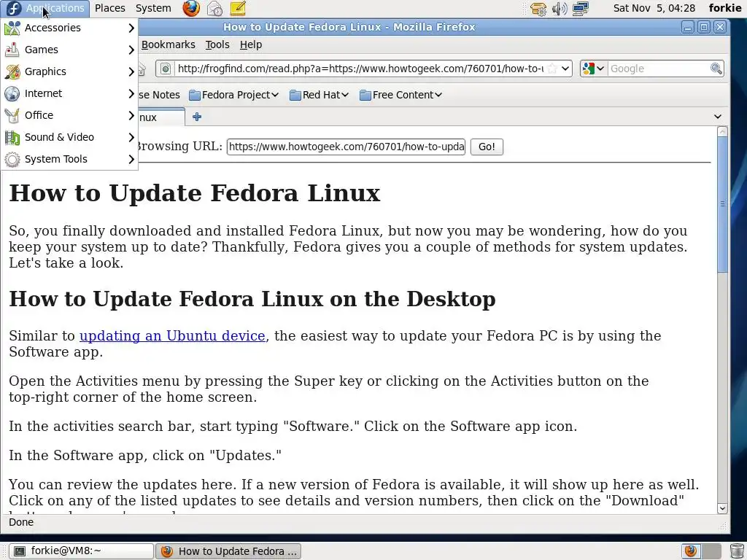This screenshot has width=747, height=560.
Task: Click the page heading How to Update Fedora Linux
Action: (x=195, y=193)
